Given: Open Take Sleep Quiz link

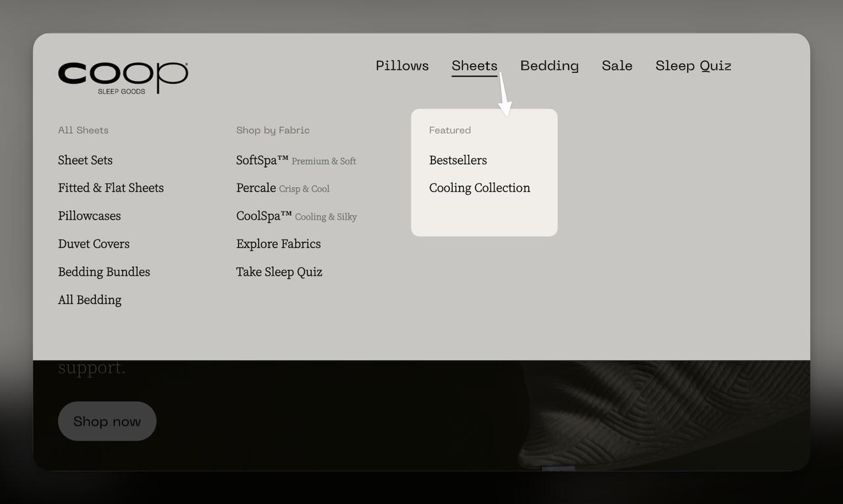Looking at the screenshot, I should 279,272.
